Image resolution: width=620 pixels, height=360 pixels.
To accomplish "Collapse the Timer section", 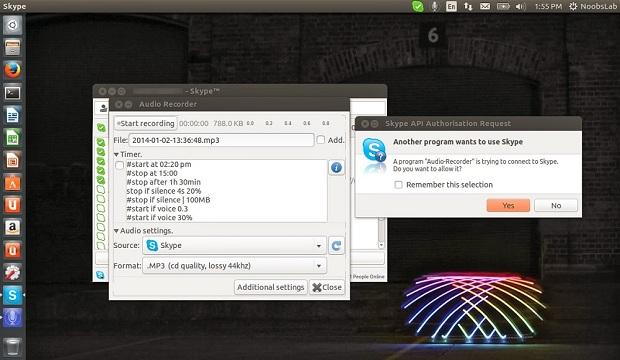I will pyautogui.click(x=116, y=154).
